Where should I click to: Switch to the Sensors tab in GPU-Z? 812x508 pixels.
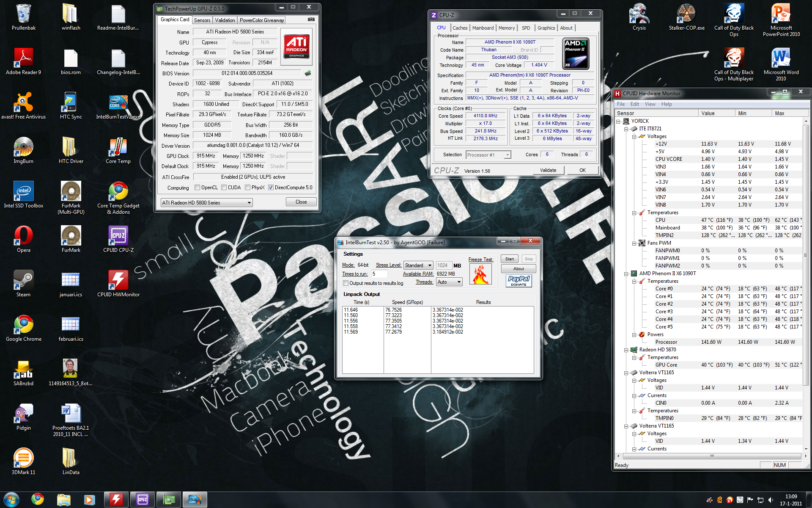pyautogui.click(x=202, y=20)
